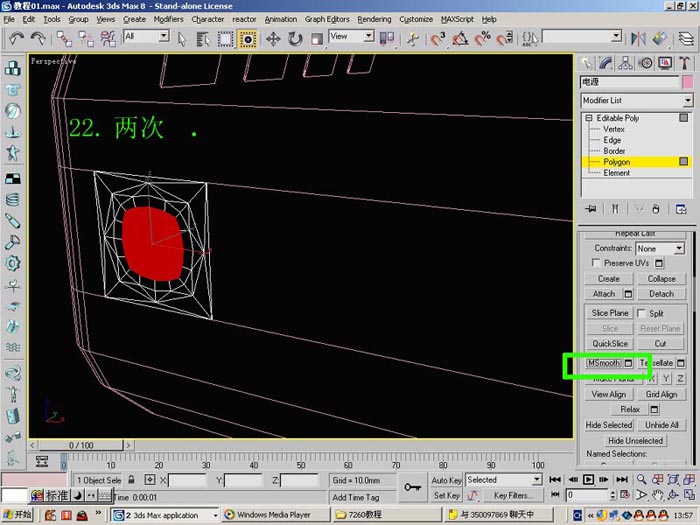Click the object name field 电源

click(x=629, y=82)
